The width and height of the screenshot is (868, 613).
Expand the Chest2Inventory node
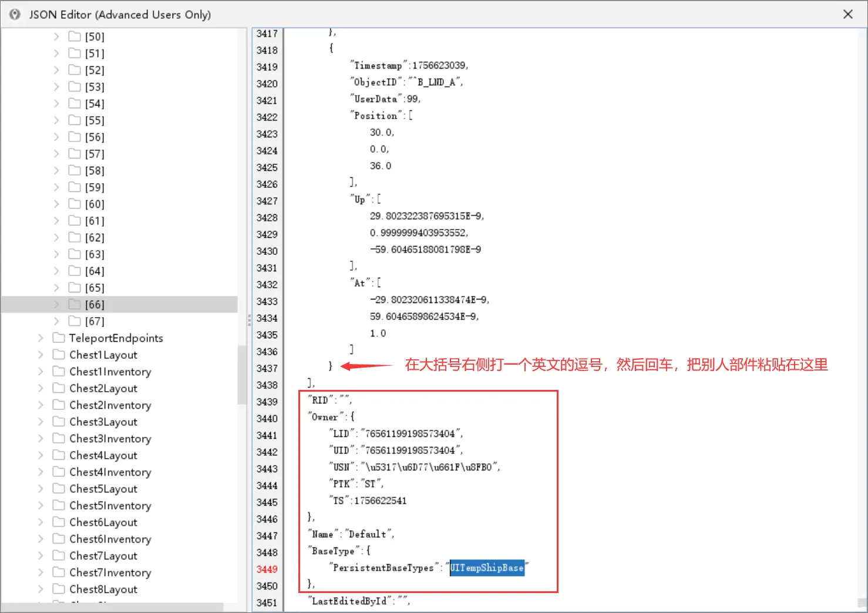pos(41,405)
